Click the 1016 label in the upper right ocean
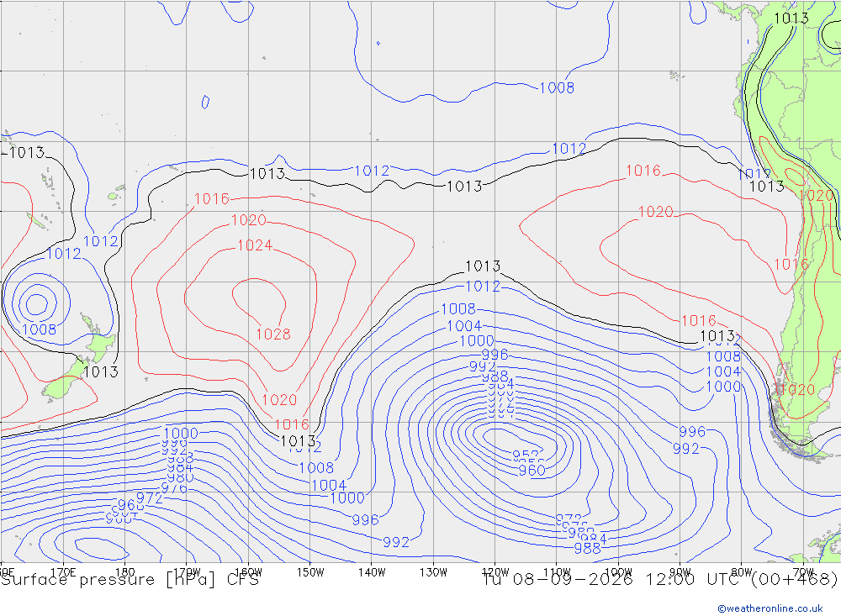 click(x=643, y=171)
